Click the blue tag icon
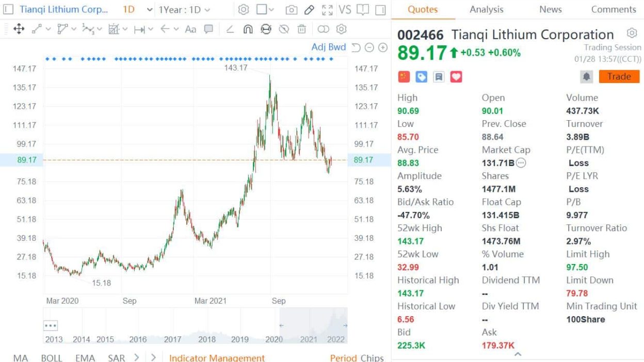Viewport: 644px width, 362px height. pos(422,77)
